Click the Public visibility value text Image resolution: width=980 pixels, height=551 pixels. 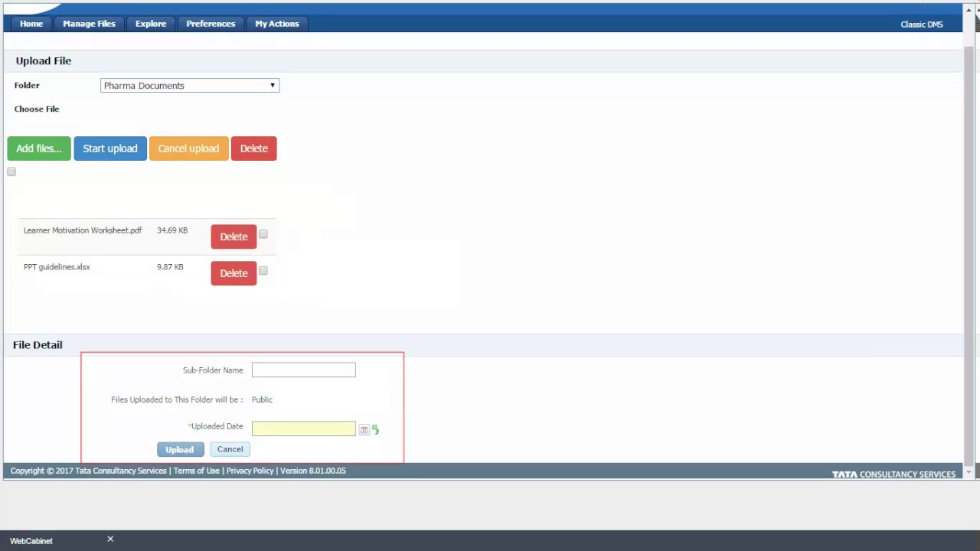pos(262,399)
